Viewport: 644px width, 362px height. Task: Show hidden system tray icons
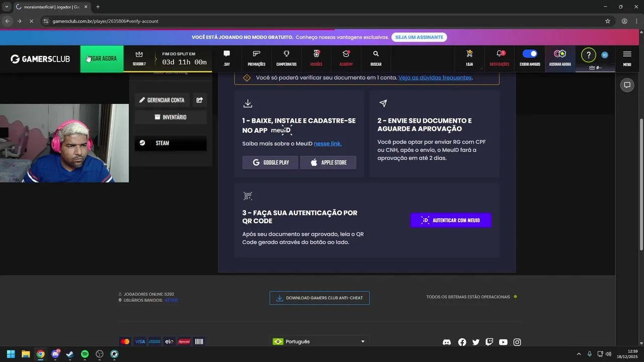(x=579, y=354)
